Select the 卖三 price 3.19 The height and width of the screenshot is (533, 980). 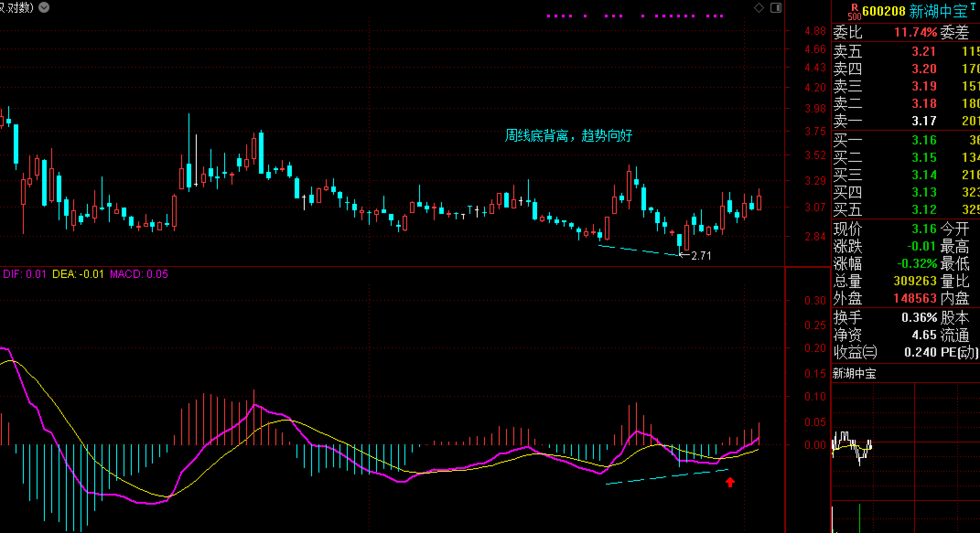click(x=924, y=86)
